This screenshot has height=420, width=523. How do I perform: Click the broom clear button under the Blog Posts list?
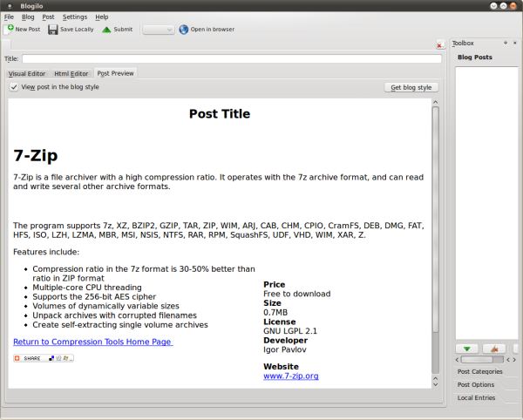494,349
